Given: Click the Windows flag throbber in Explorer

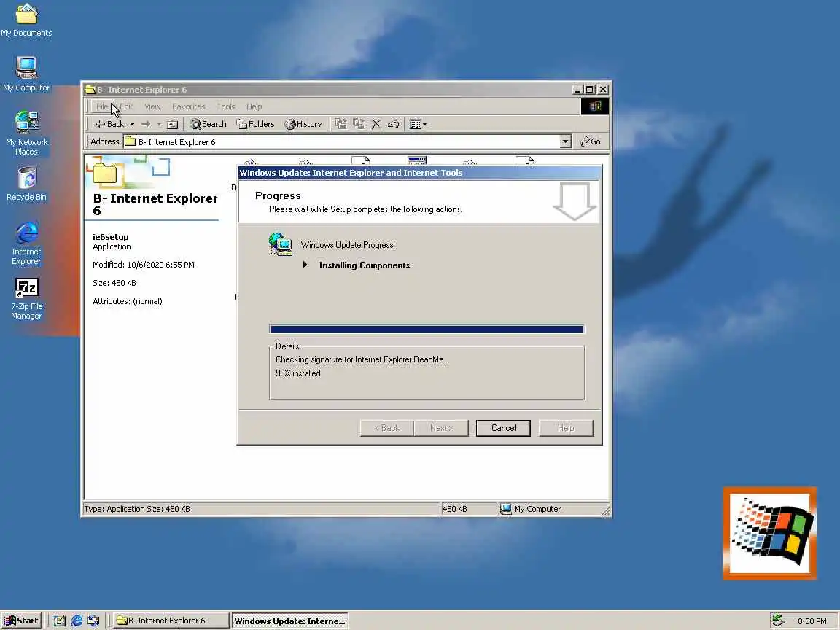Looking at the screenshot, I should pos(595,106).
